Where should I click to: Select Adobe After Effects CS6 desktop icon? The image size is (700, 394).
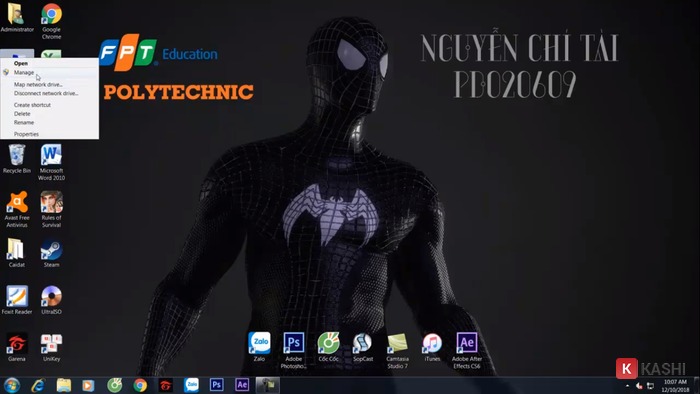(x=467, y=350)
